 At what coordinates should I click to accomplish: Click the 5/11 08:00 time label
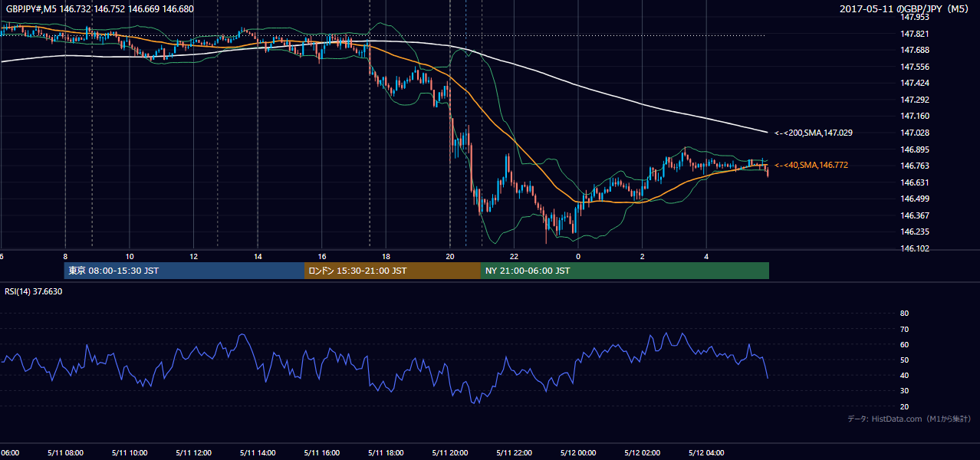pyautogui.click(x=65, y=452)
